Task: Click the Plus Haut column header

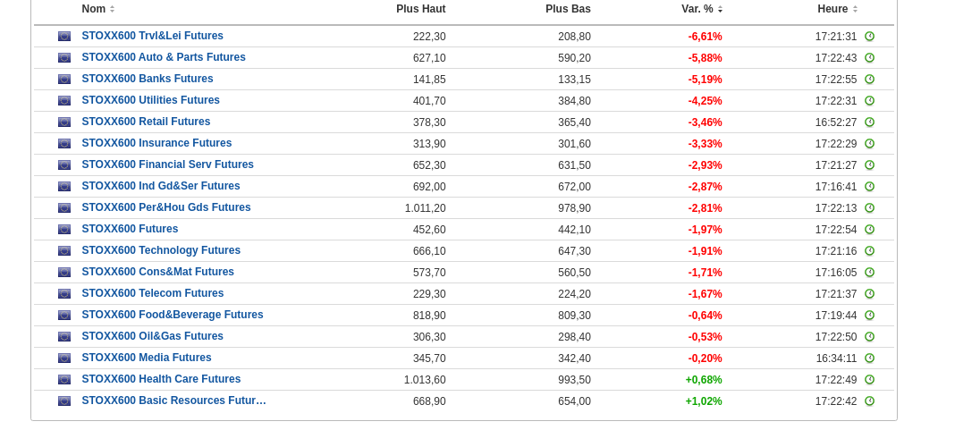Action: 420,9
